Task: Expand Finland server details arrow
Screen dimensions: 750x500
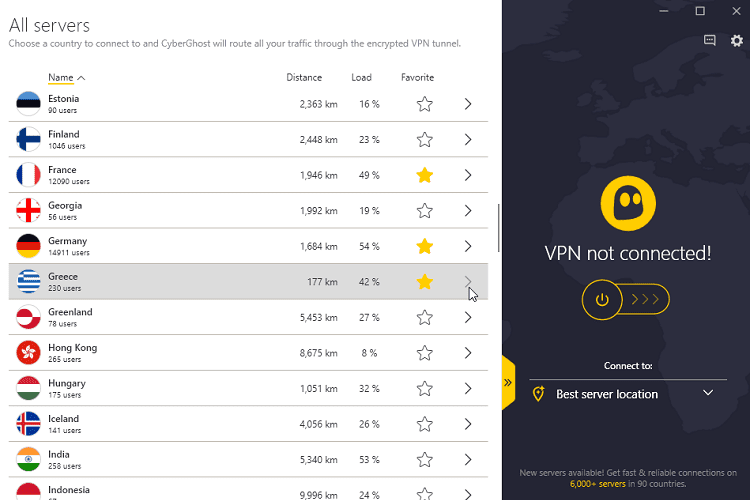Action: (467, 140)
